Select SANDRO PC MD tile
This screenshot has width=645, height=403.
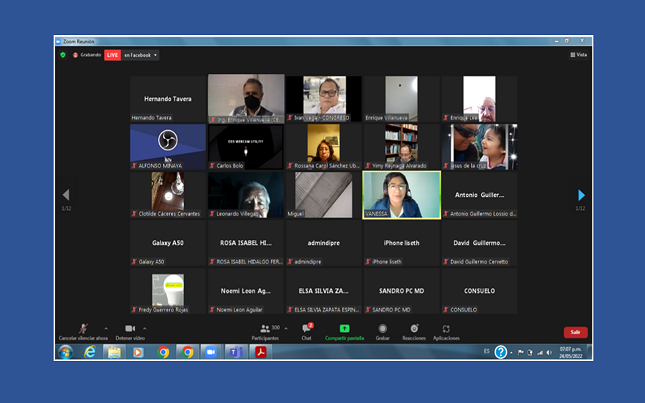[x=401, y=291]
